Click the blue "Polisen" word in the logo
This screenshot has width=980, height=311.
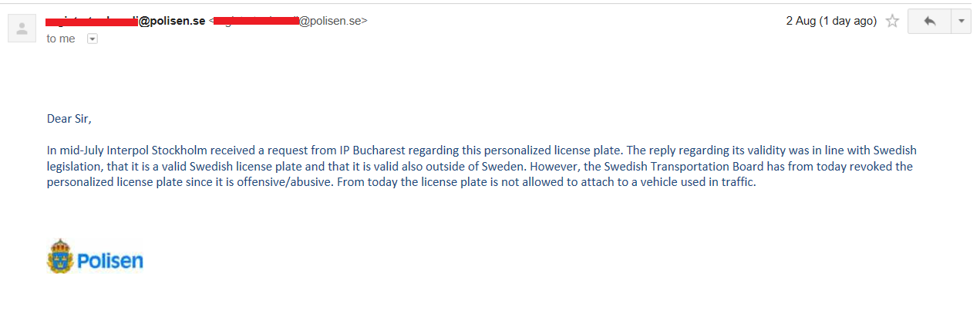109,261
